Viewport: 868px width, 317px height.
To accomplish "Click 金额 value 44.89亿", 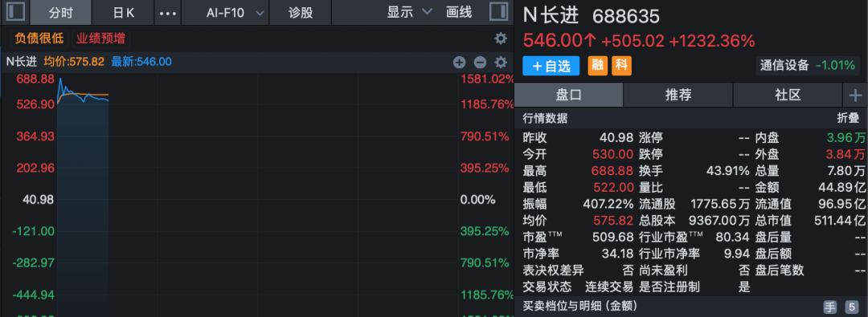I will 842,188.
